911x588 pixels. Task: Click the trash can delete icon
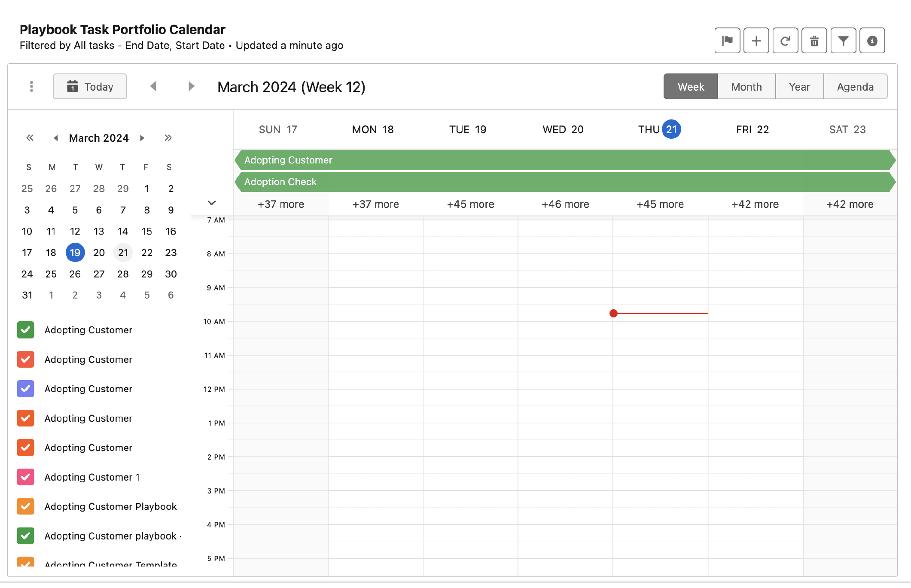(x=814, y=41)
